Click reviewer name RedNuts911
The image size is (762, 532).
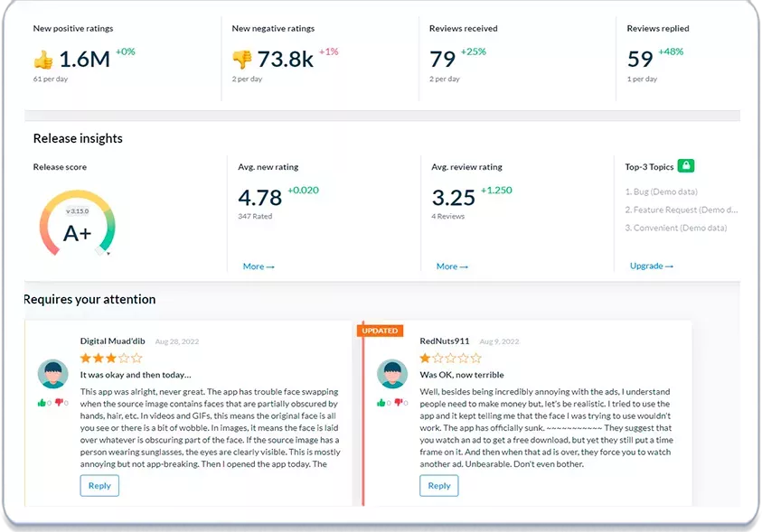[x=445, y=341]
